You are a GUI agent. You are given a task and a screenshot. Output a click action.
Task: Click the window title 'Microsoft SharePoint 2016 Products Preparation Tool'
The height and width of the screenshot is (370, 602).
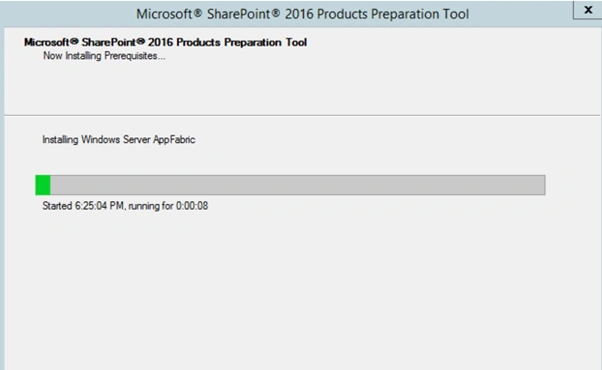(303, 14)
